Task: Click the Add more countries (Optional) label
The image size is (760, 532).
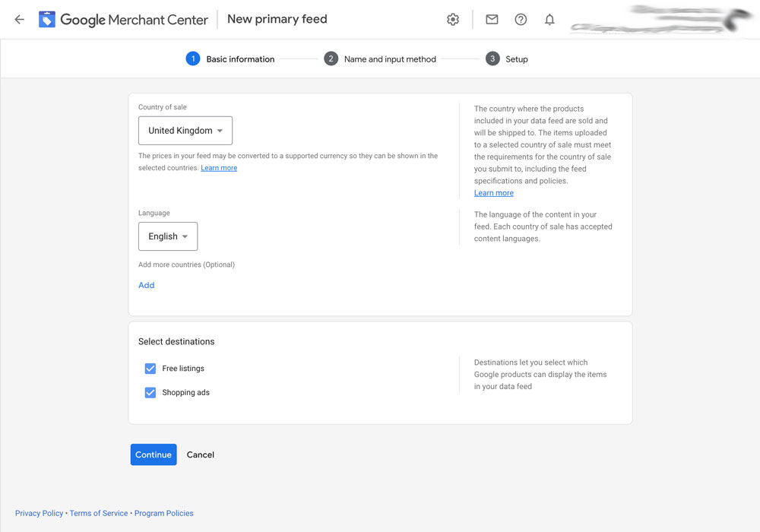Action: coord(187,264)
